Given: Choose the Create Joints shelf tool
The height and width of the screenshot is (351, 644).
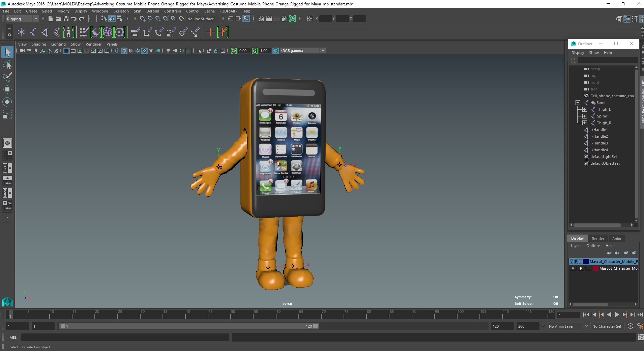Looking at the screenshot, I should point(33,32).
